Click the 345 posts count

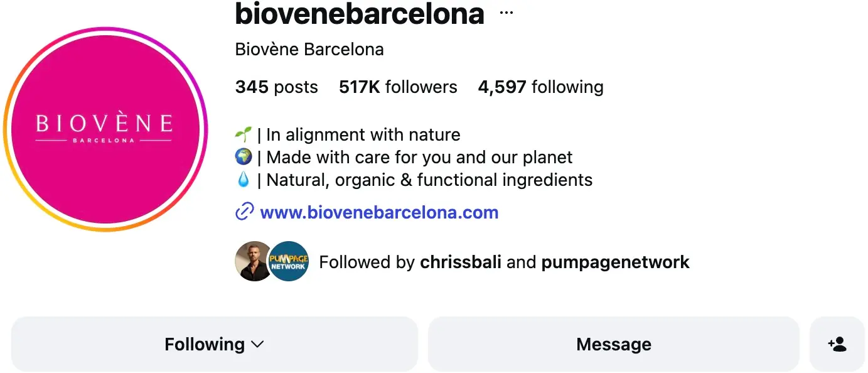[276, 87]
